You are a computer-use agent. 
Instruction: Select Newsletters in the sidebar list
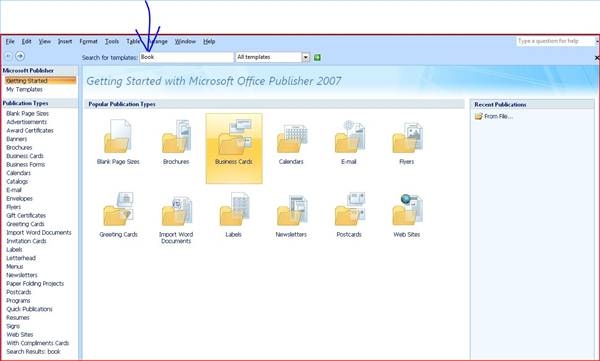click(22, 275)
